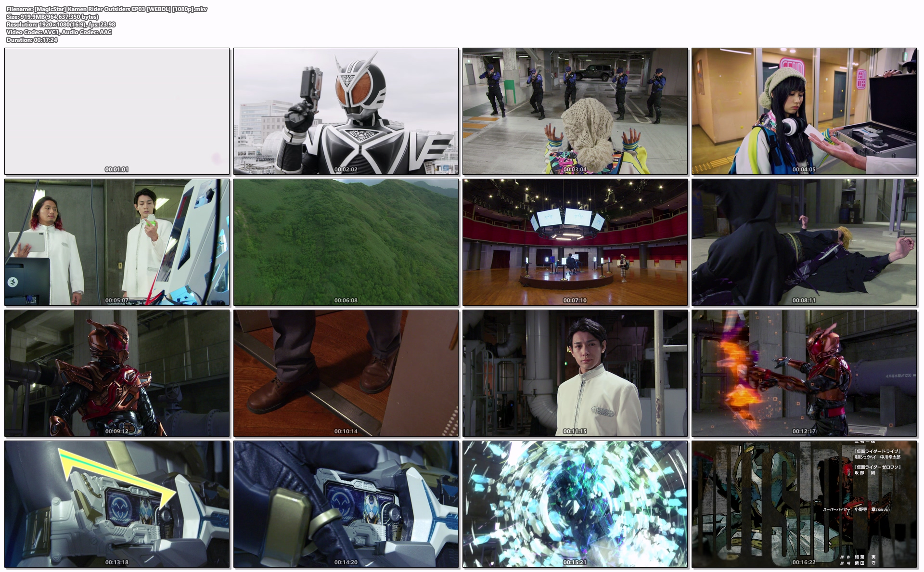The width and height of the screenshot is (924, 572).
Task: Select the fire explosion thumbnail at 00:12:17
Action: coord(804,373)
